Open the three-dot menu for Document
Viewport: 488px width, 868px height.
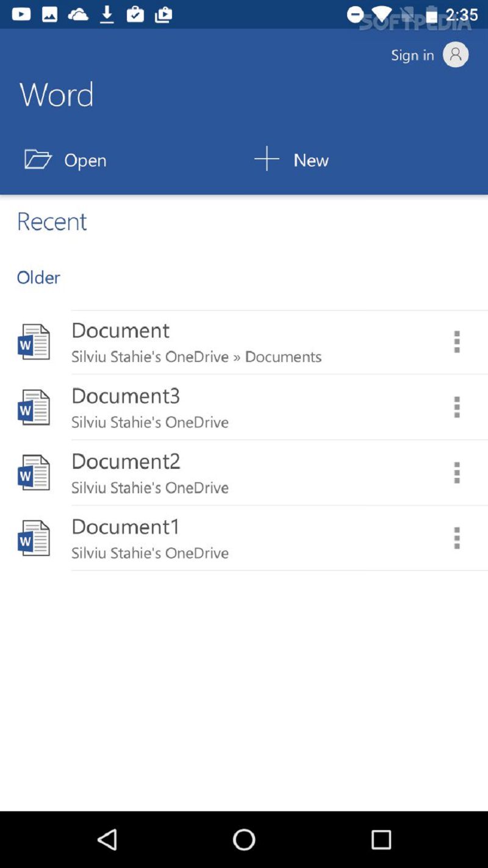pyautogui.click(x=456, y=342)
